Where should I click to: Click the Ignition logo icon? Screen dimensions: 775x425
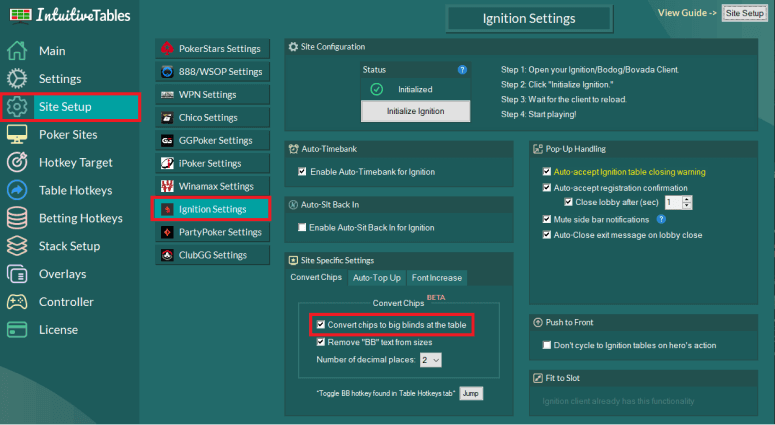167,209
